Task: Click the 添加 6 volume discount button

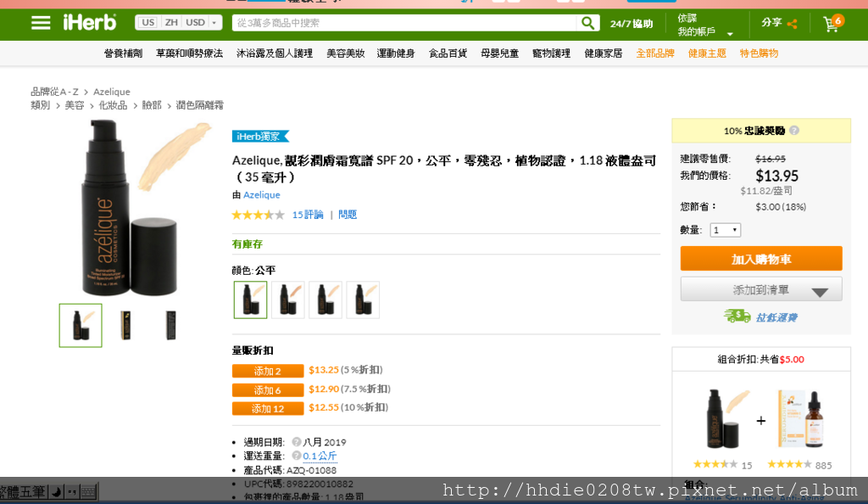Action: pos(268,390)
